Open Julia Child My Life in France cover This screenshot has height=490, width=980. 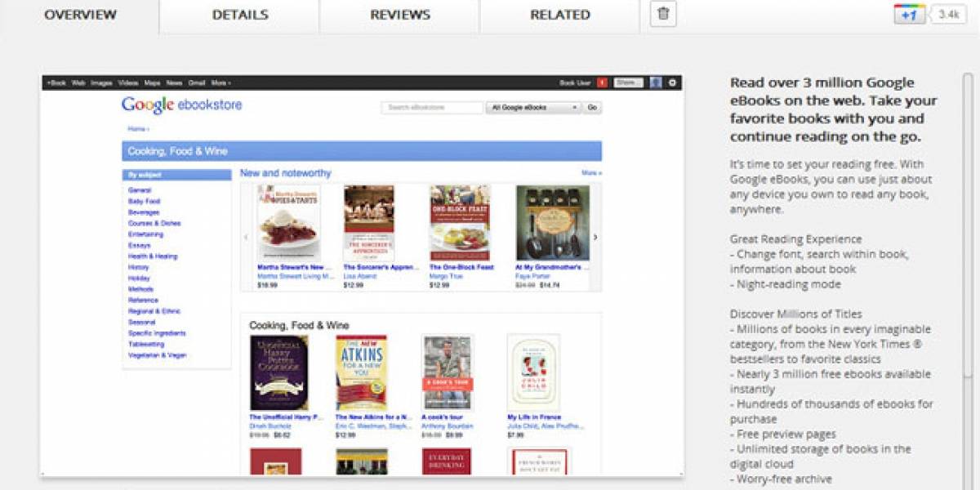tap(533, 372)
